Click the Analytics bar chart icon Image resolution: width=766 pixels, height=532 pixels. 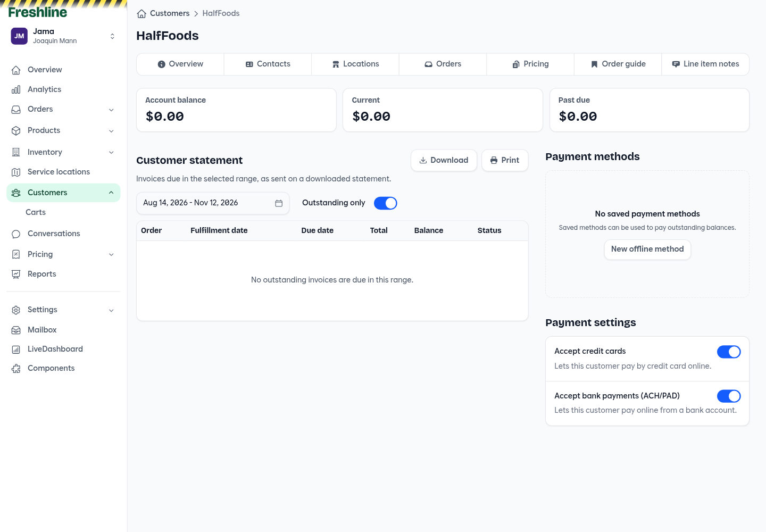point(16,90)
